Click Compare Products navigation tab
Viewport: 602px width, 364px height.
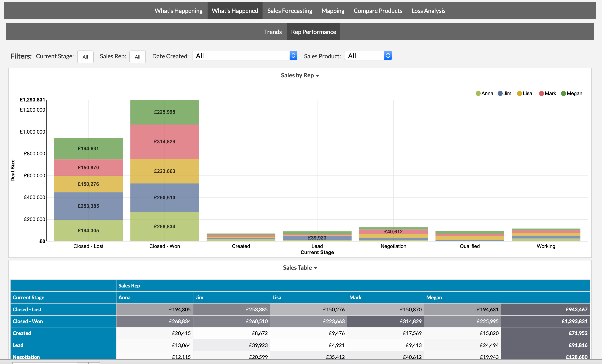[378, 11]
